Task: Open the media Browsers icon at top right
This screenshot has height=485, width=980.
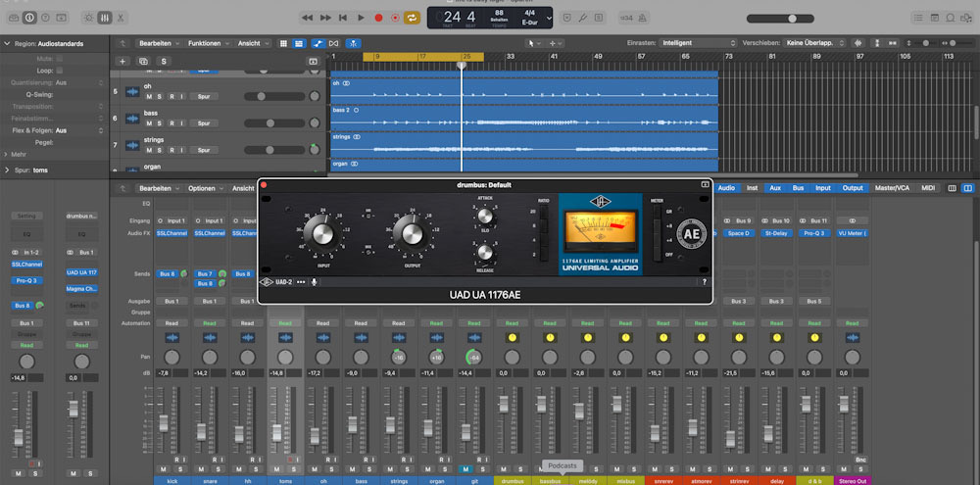Action: coord(965,18)
